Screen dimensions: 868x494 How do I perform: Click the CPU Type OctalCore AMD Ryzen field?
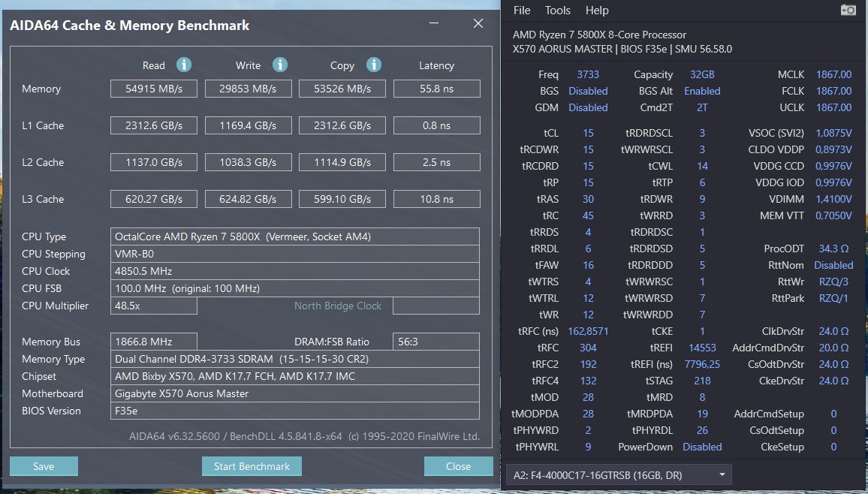click(x=295, y=236)
